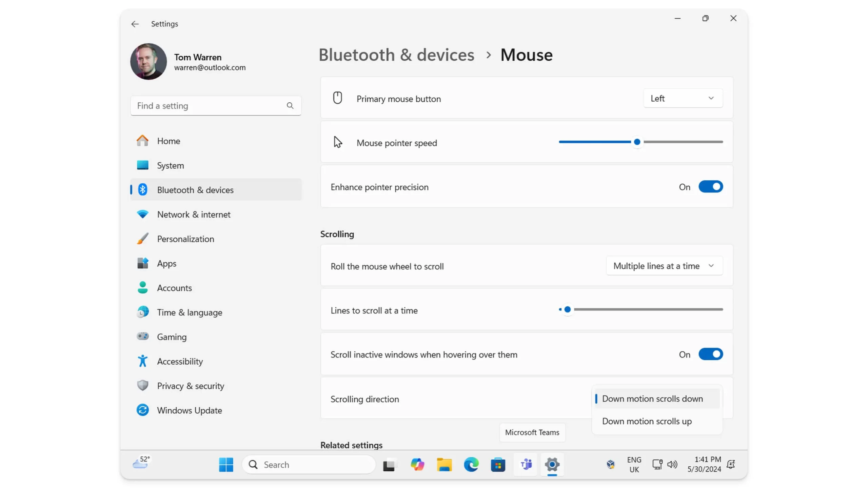Open the Copilot taskbar icon

click(x=417, y=465)
